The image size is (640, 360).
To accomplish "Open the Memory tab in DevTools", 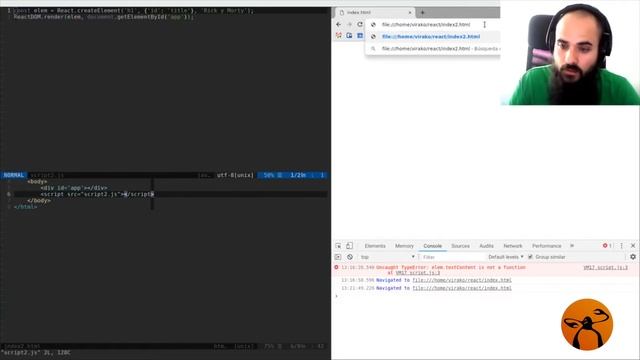I will coord(404,246).
